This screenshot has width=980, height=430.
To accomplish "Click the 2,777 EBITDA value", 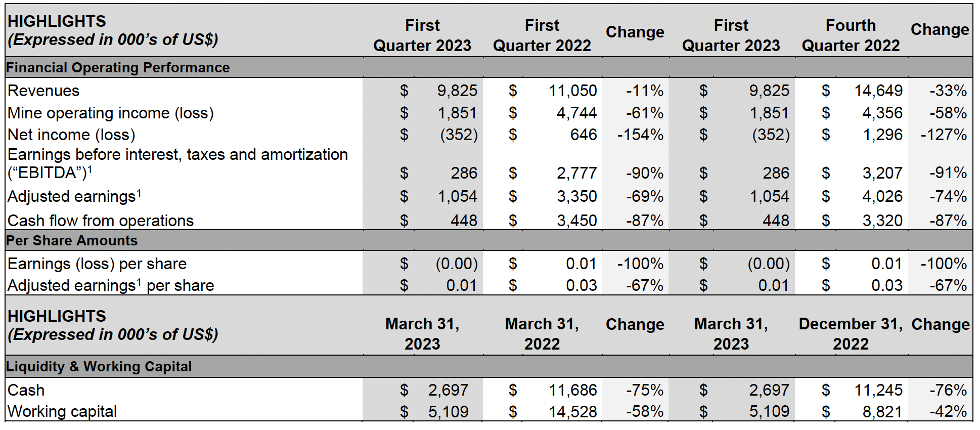I will point(576,174).
